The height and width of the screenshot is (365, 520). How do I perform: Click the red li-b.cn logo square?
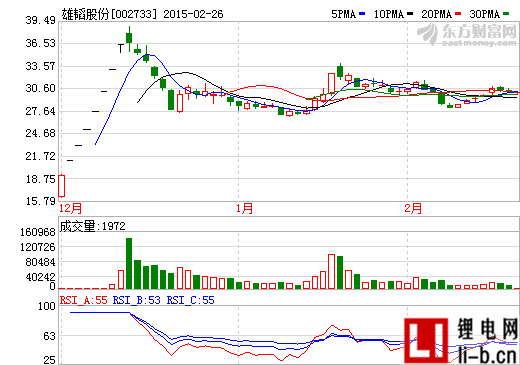426,341
